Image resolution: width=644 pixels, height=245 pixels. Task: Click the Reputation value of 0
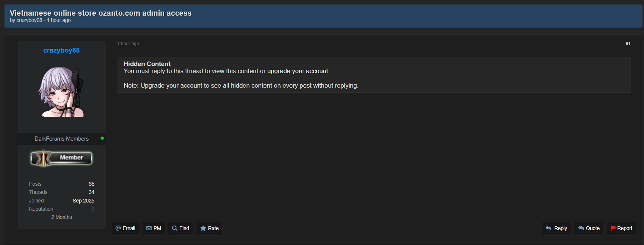pyautogui.click(x=93, y=209)
